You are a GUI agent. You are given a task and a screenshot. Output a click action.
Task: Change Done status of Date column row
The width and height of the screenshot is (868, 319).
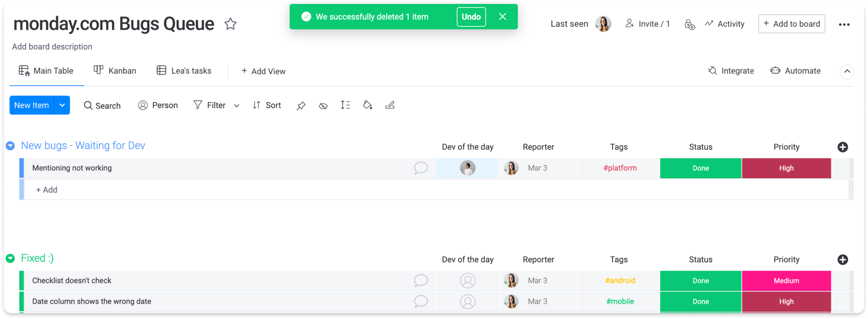point(701,302)
